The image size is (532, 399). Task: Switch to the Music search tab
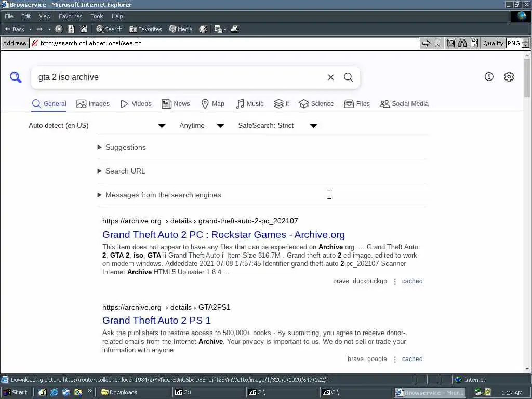tap(249, 104)
